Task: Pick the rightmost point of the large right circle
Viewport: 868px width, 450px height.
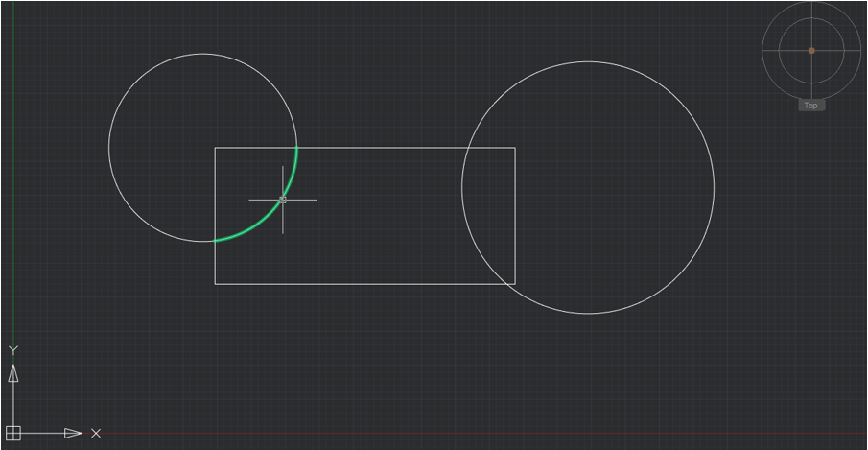Action: 714,187
